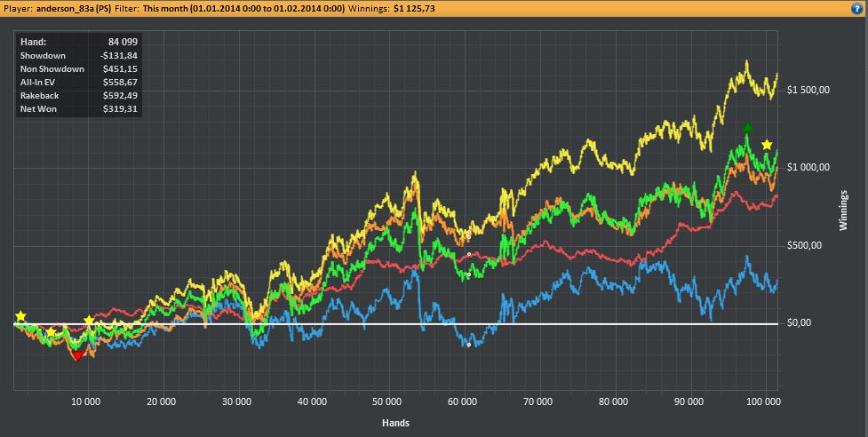Click the 100 000 x-axis label
Viewport: 868px width, 437px height.
pos(764,401)
